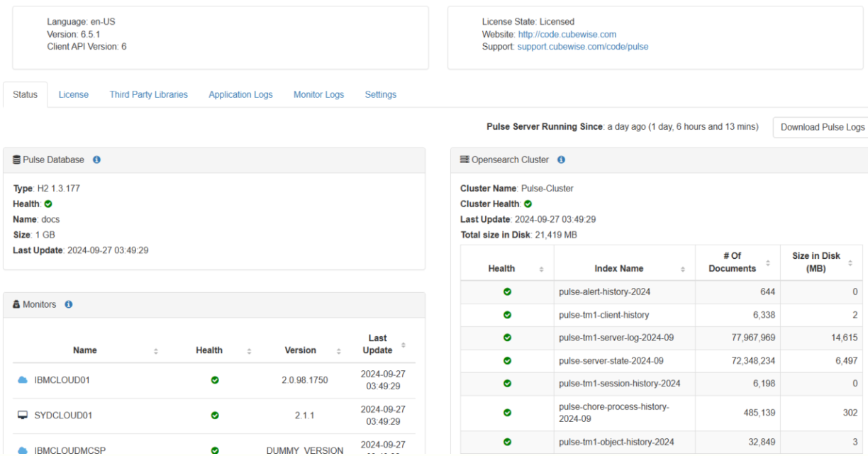Screen dimensions: 868x456
Task: Sort Monitors table by Version arrows
Action: pyautogui.click(x=338, y=350)
